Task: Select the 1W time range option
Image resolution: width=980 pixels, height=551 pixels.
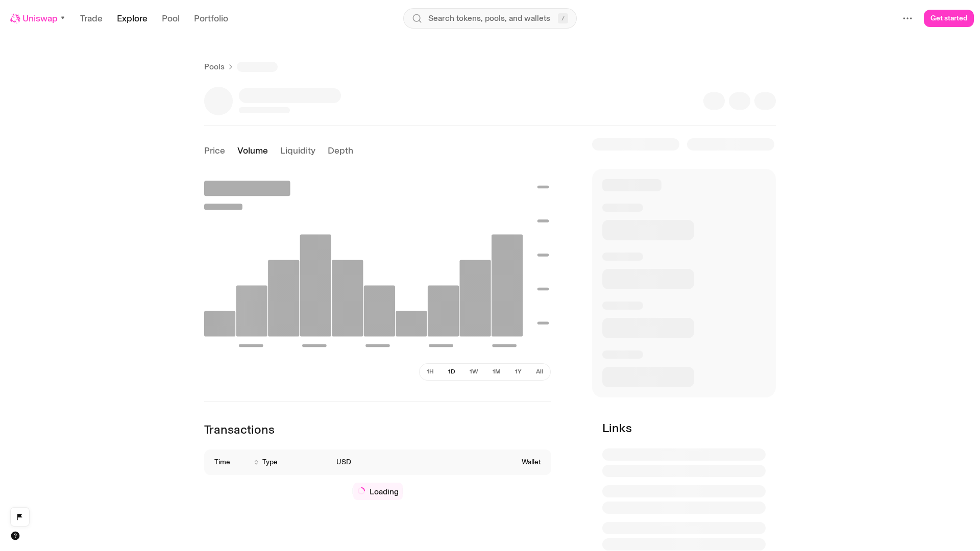Action: tap(474, 372)
